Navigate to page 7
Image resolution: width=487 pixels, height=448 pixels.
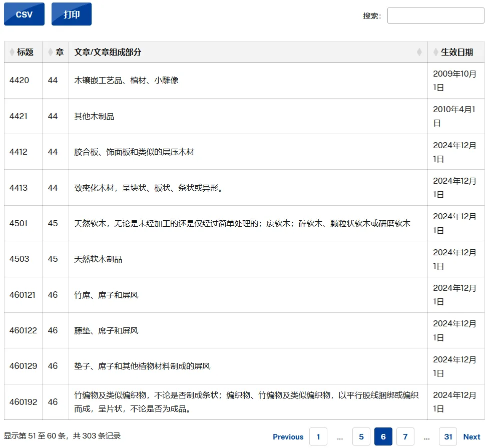pos(405,436)
